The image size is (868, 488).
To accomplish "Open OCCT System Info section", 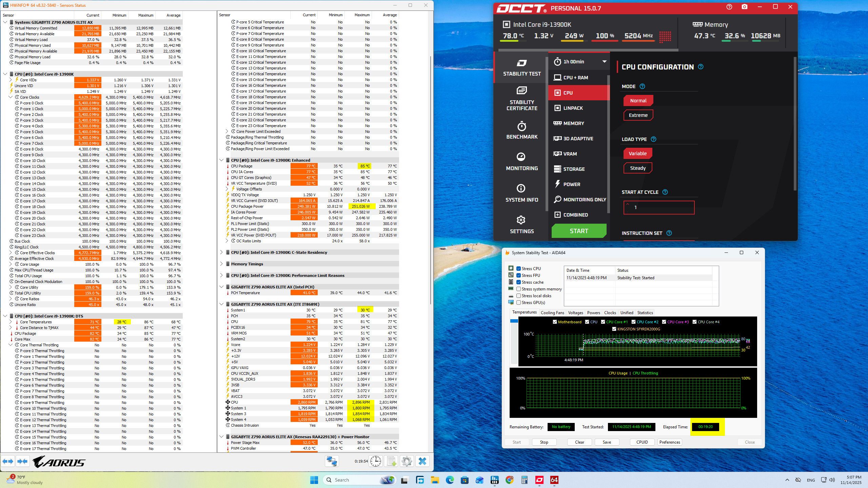I will coord(521,193).
